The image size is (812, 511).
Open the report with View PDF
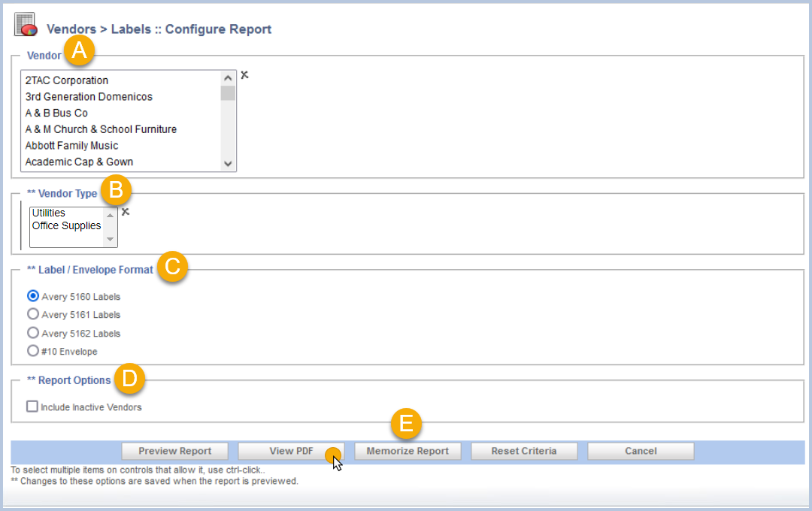coord(291,451)
